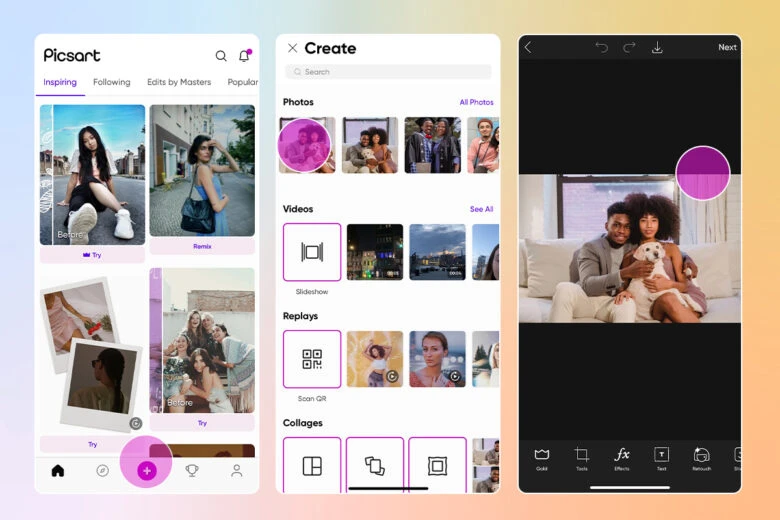
Task: Open the compass discover icon
Action: point(102,471)
